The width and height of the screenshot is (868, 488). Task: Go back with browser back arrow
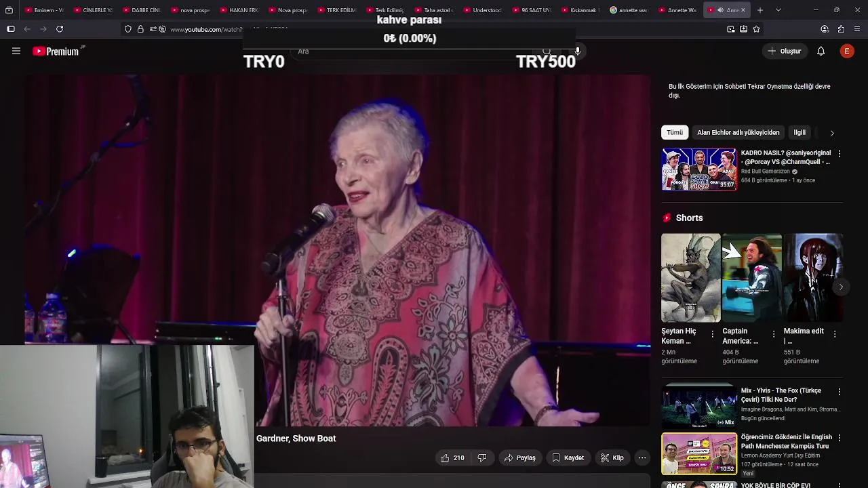[x=27, y=29]
